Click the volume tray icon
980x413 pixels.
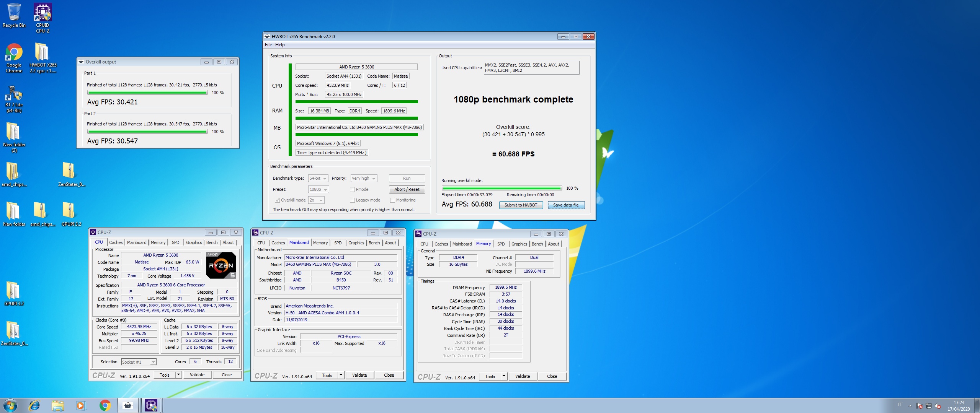coord(938,406)
